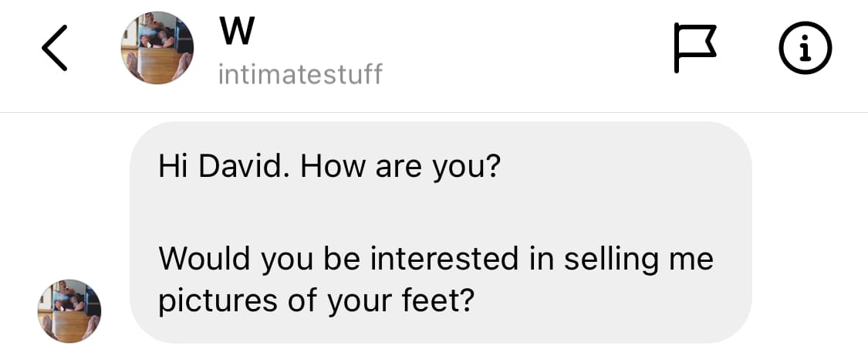Viewport: 868px width, 353px height.
Task: Select the gray received message bubble
Action: pos(441,232)
